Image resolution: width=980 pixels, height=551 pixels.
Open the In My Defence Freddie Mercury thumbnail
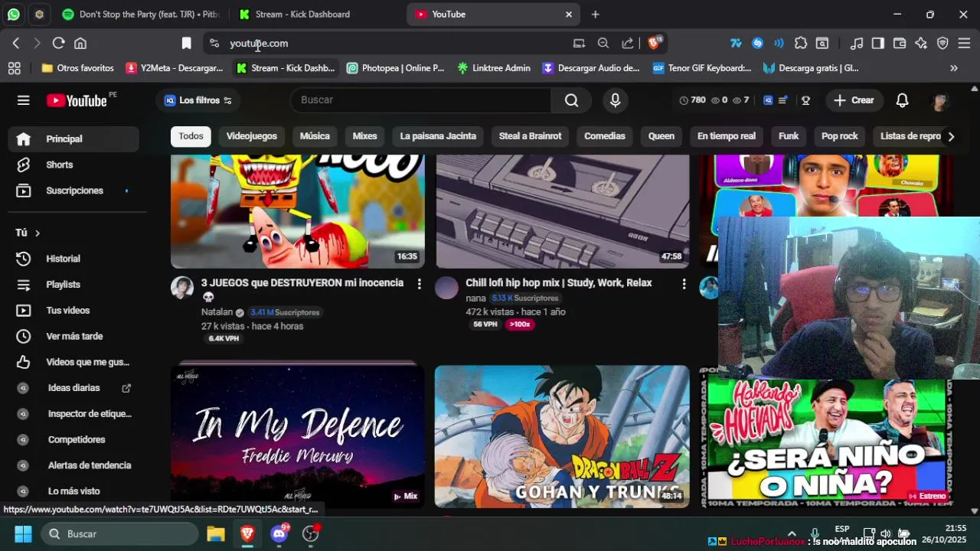click(298, 436)
